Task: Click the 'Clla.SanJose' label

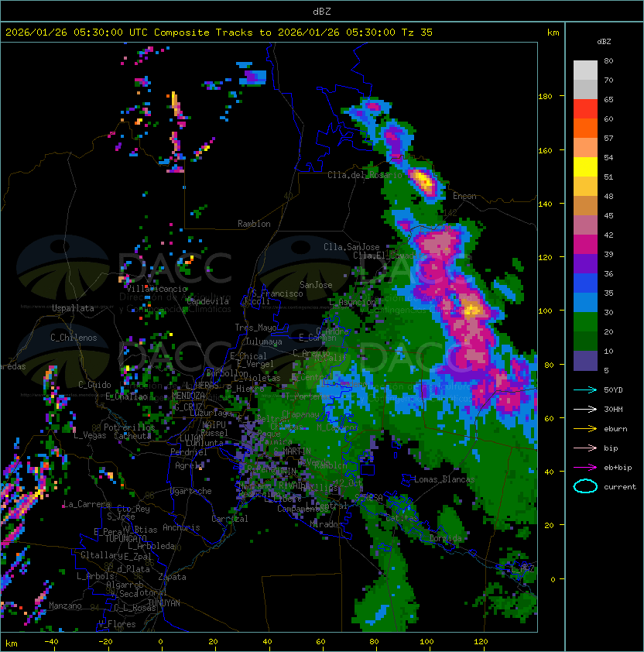Action: (x=351, y=246)
